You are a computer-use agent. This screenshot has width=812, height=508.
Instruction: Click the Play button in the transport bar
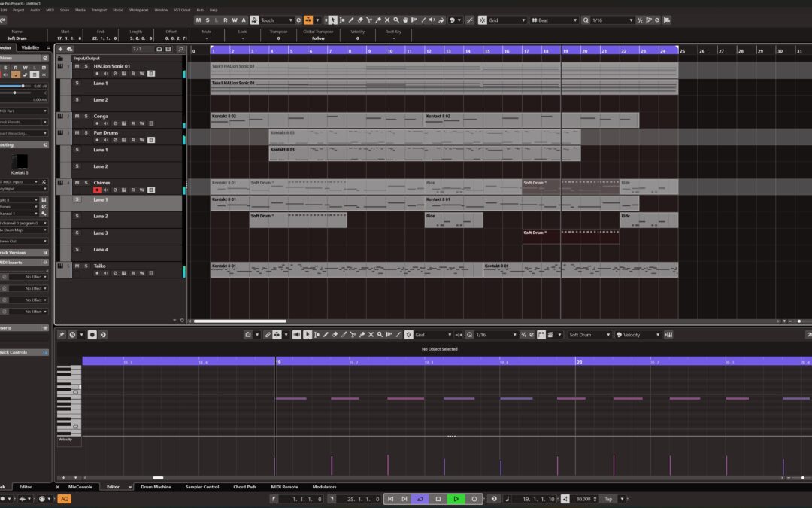click(456, 499)
